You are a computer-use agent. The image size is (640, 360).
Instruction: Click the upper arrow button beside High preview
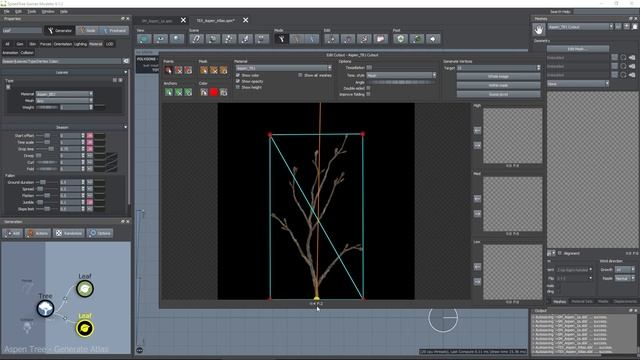pyautogui.click(x=477, y=130)
